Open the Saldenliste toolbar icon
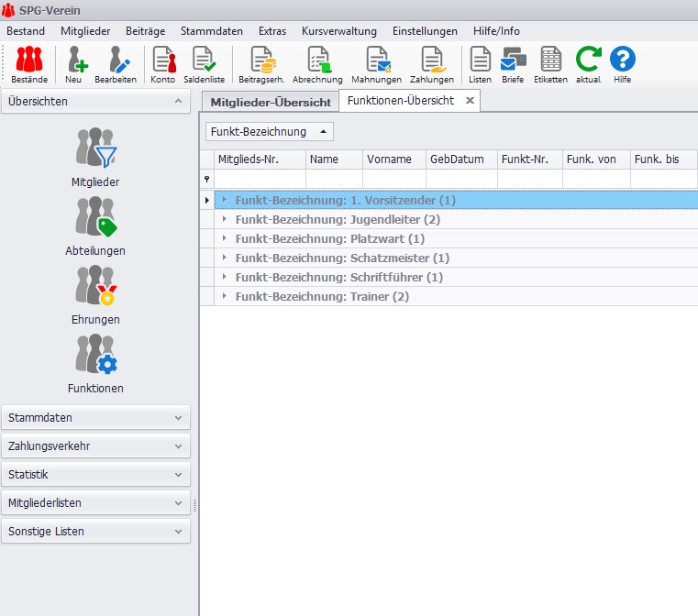The width and height of the screenshot is (698, 616). [x=205, y=64]
